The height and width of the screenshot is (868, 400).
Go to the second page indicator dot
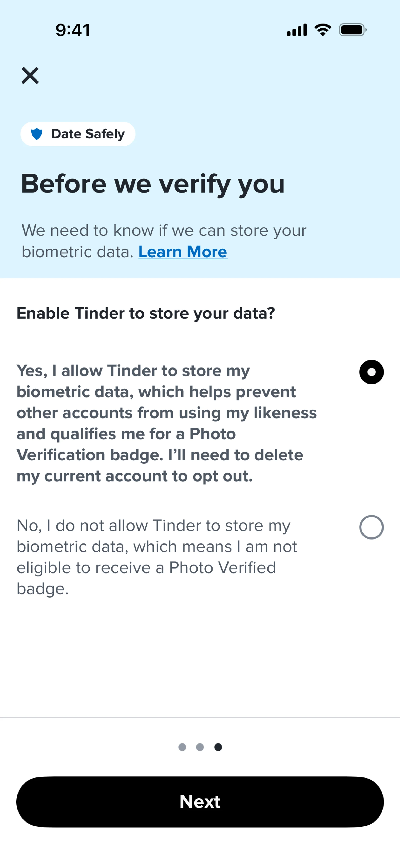tap(200, 747)
